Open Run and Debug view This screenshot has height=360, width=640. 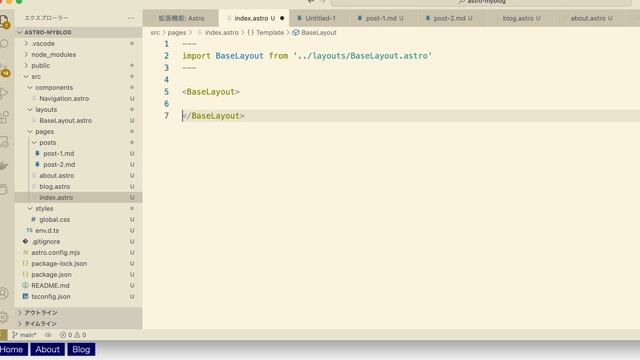coord(4,93)
